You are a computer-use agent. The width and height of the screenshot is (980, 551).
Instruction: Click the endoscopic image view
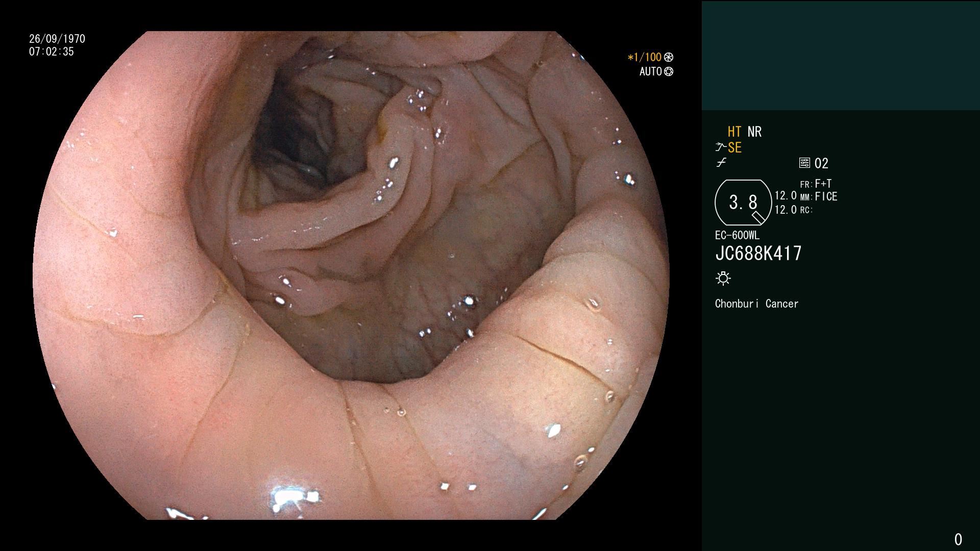point(351,275)
